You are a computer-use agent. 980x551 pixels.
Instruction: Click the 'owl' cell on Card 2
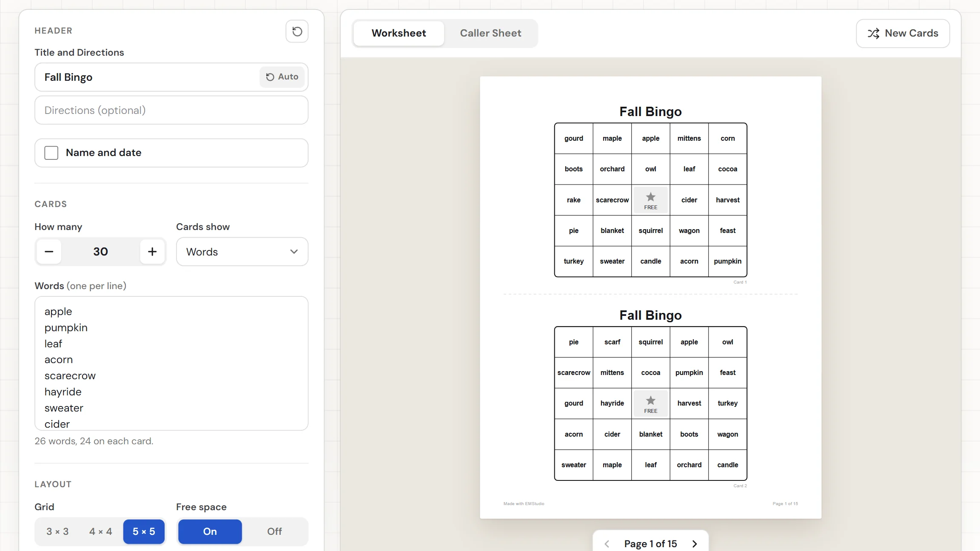[x=728, y=342]
